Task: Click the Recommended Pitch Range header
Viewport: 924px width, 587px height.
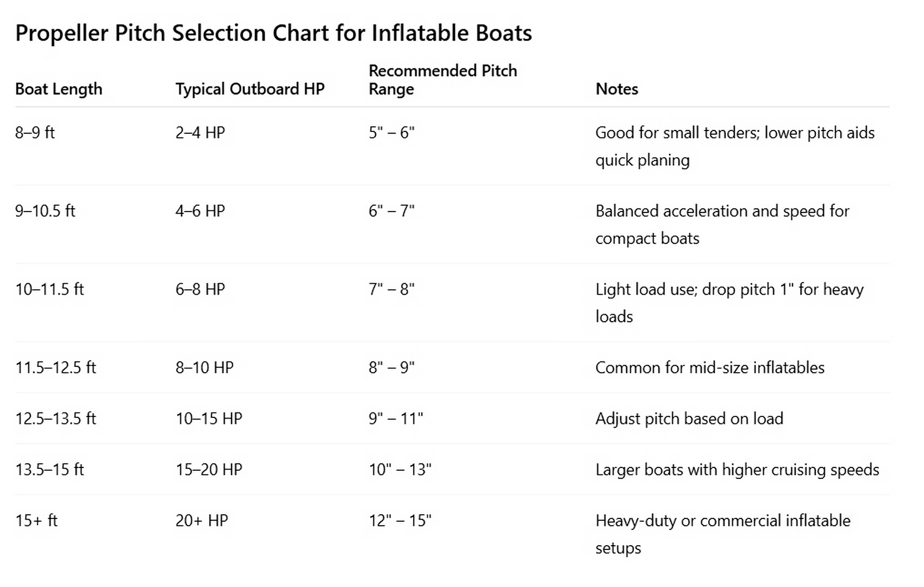Action: [x=443, y=80]
